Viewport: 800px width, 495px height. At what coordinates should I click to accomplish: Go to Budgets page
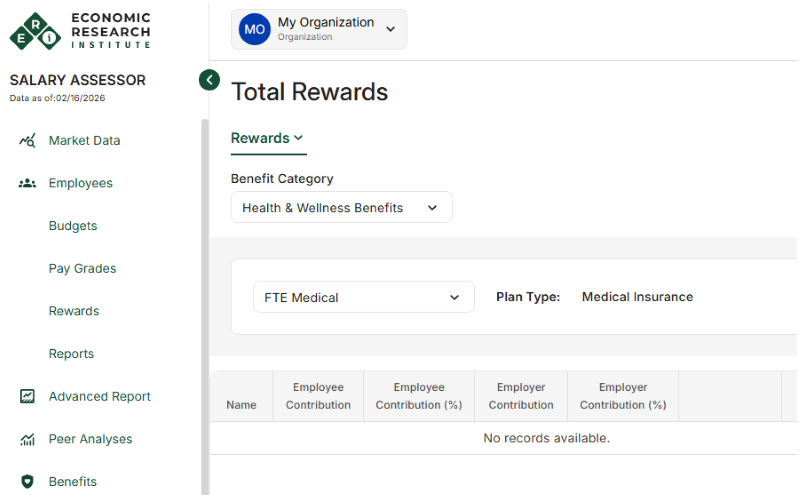73,226
